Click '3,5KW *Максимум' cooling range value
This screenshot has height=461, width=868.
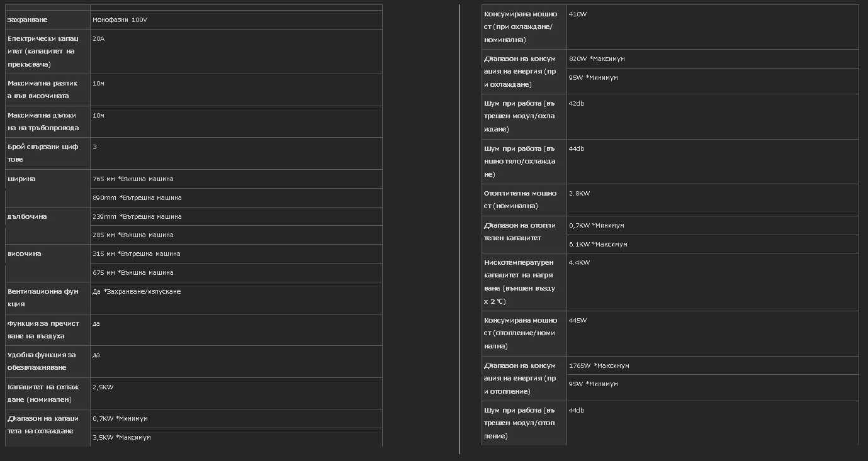click(x=121, y=437)
